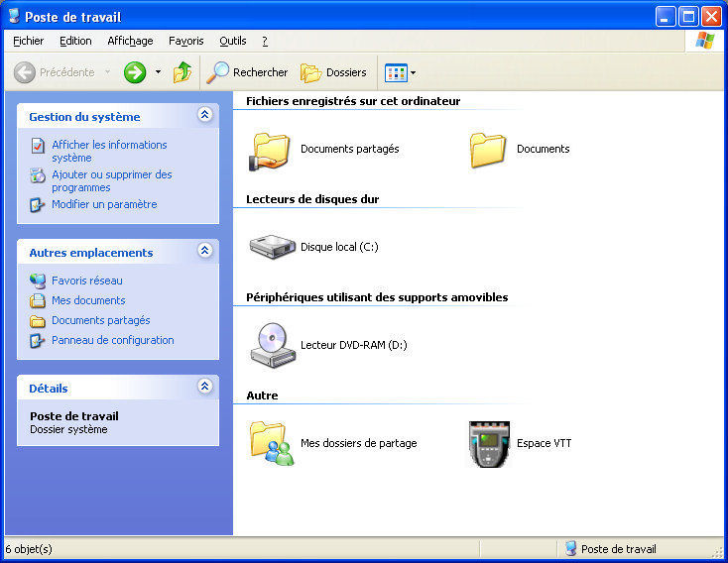Click the Autres emplacements heading
Image resolution: width=728 pixels, height=563 pixels.
[91, 253]
